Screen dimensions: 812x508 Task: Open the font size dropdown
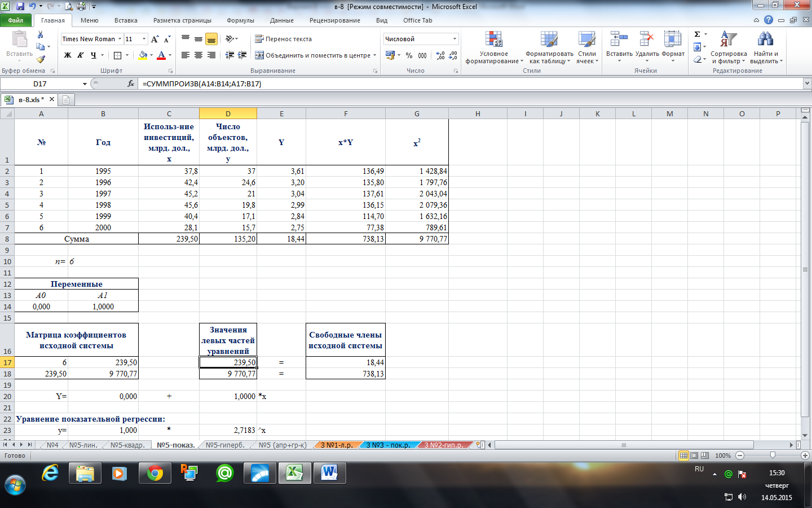pyautogui.click(x=144, y=39)
